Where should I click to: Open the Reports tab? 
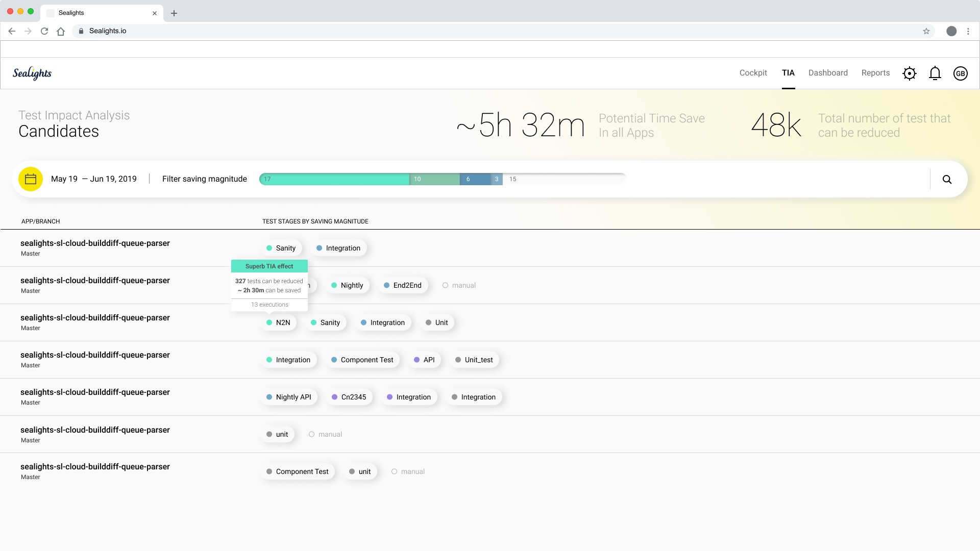coord(875,73)
